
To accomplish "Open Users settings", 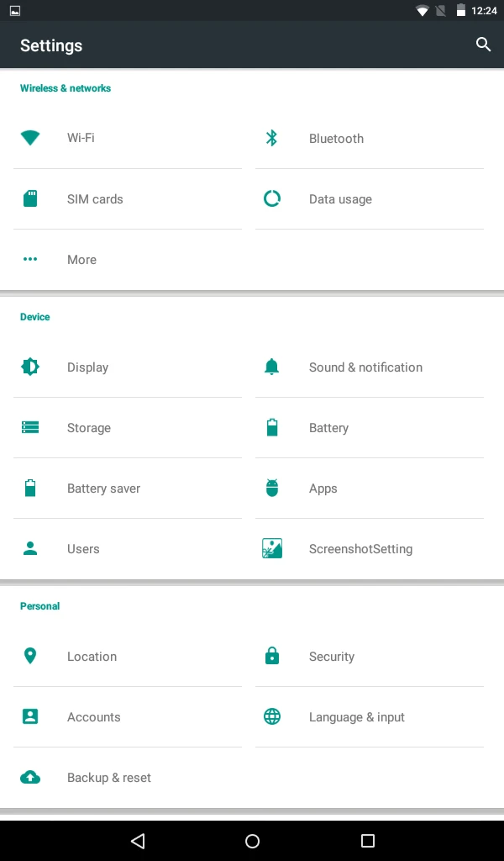I will tap(127, 548).
